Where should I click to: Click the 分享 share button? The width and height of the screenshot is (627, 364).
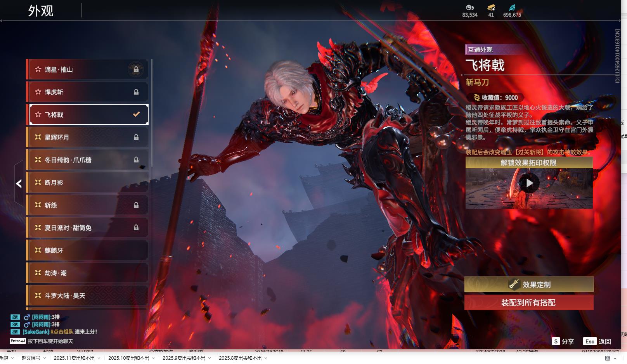(x=563, y=342)
